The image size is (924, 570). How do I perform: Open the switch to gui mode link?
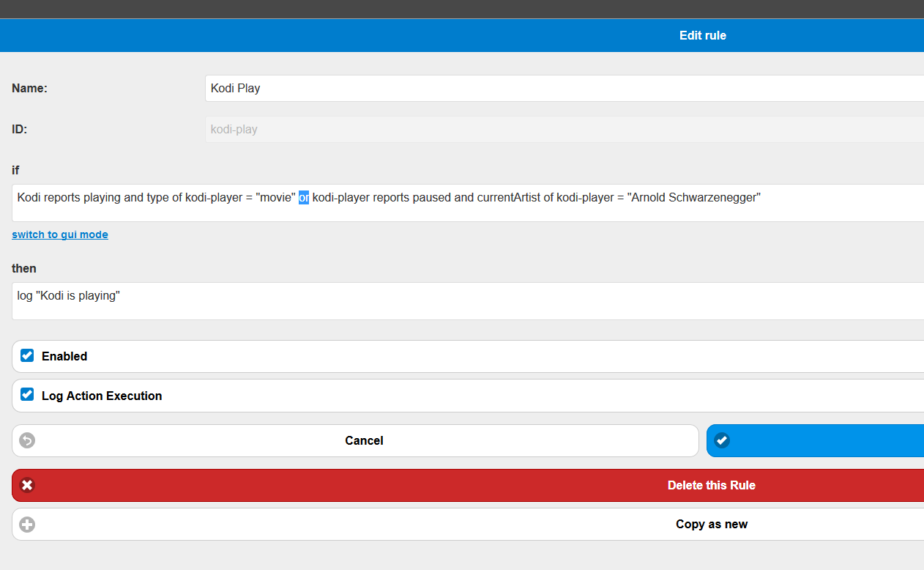[60, 234]
